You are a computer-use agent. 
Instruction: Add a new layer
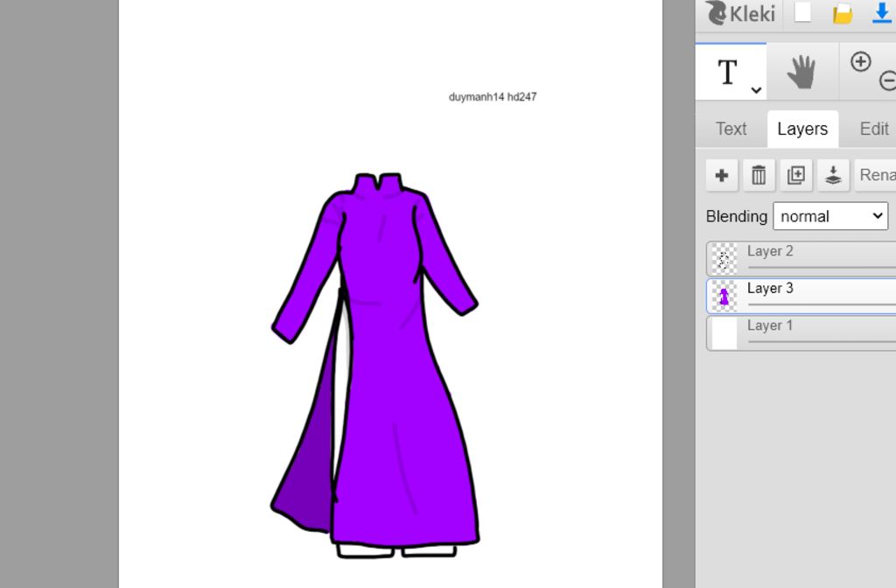point(722,175)
